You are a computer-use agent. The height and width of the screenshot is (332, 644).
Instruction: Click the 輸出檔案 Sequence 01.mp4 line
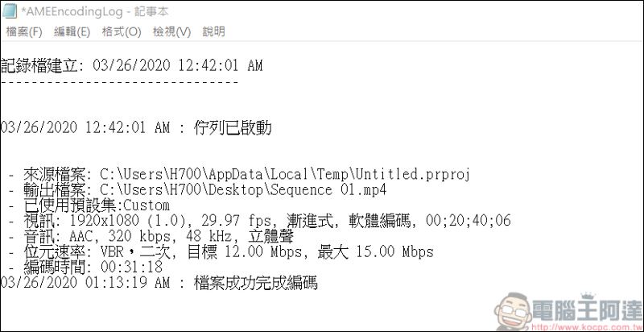[x=209, y=190]
